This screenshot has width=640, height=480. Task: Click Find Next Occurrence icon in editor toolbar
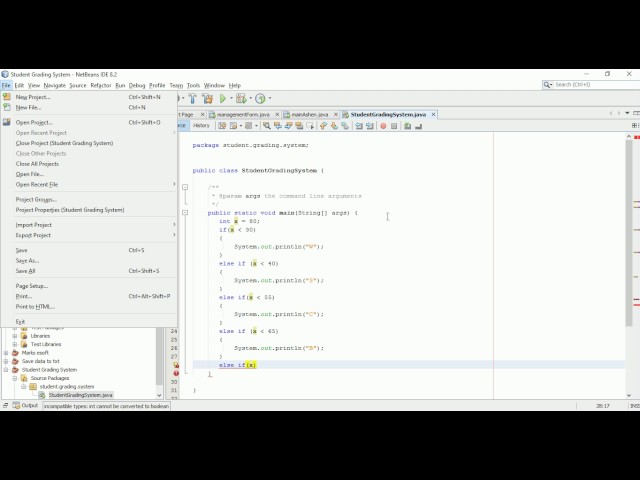click(288, 126)
